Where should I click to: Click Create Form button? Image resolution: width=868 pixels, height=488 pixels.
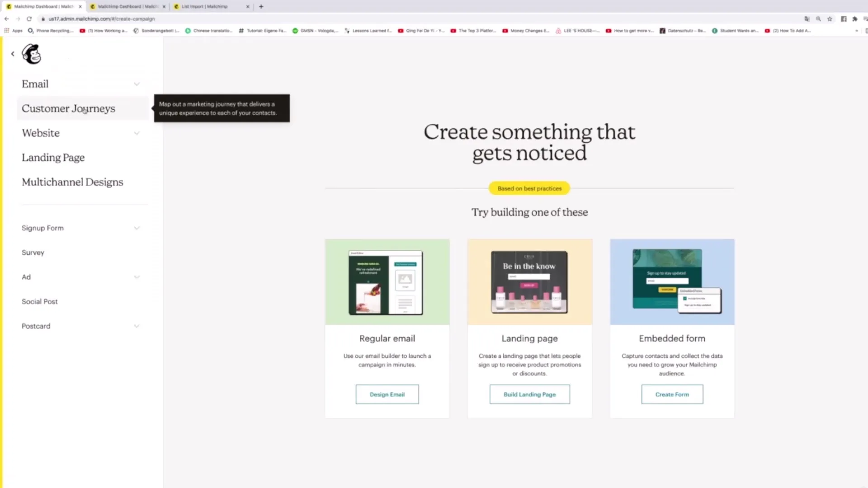[x=672, y=394]
